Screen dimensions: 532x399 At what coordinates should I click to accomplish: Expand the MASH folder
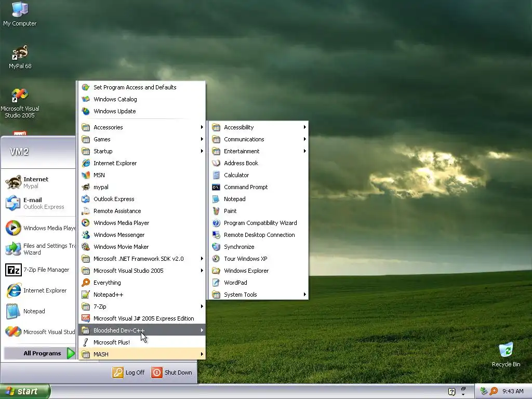142,354
